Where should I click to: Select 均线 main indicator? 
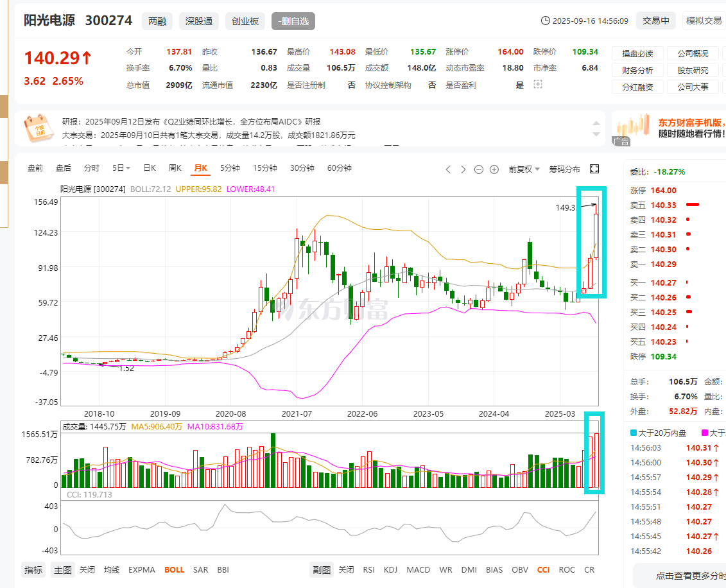[112, 570]
